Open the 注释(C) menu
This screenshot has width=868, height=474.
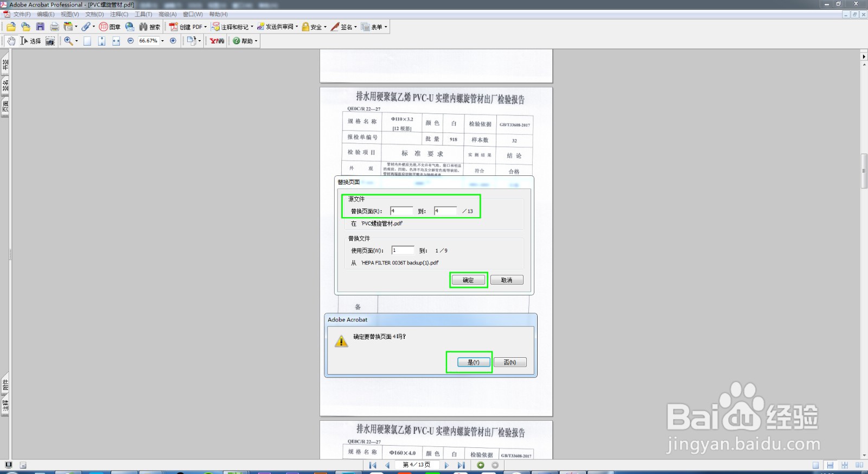119,15
